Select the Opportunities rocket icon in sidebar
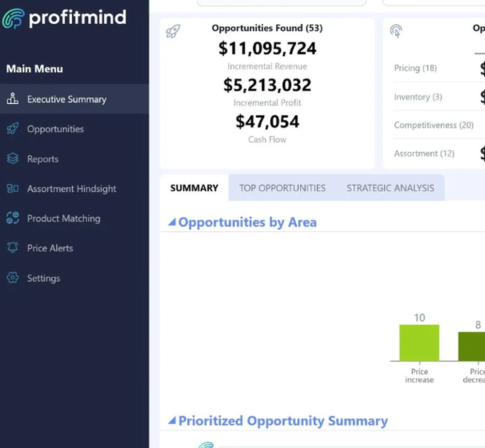This screenshot has width=485, height=448. point(12,128)
